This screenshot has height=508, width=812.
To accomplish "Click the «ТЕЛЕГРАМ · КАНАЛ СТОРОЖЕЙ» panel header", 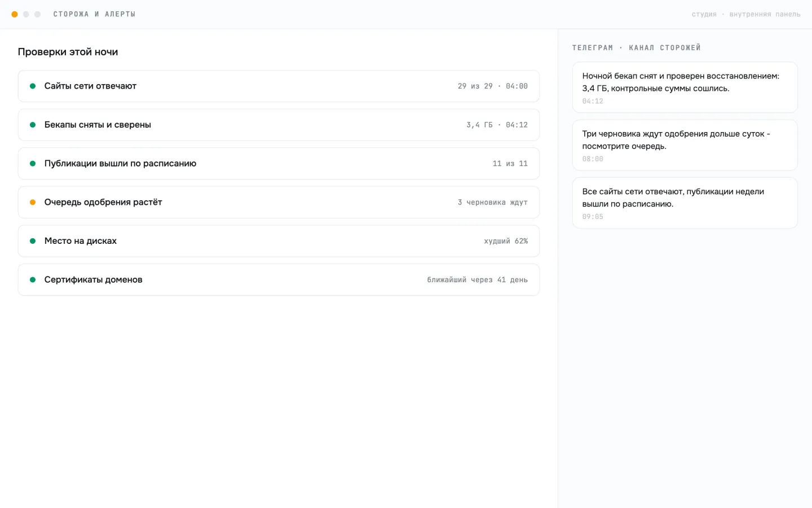I will 636,48.
